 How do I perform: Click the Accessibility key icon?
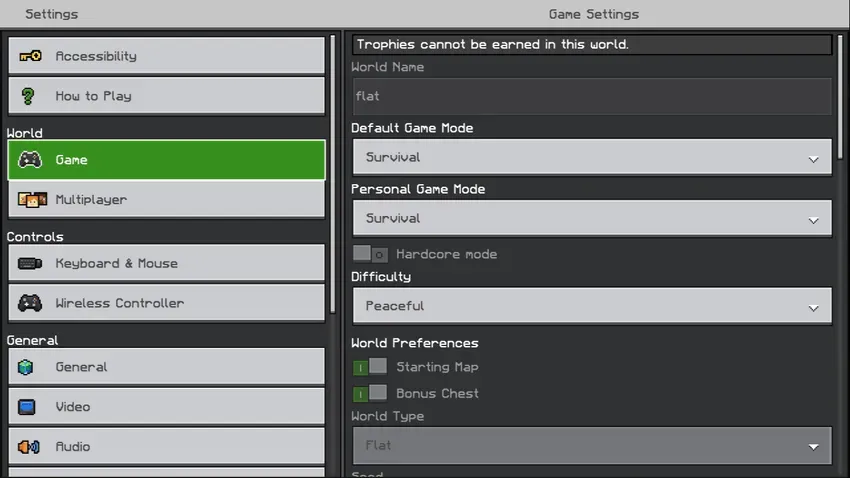(30, 56)
